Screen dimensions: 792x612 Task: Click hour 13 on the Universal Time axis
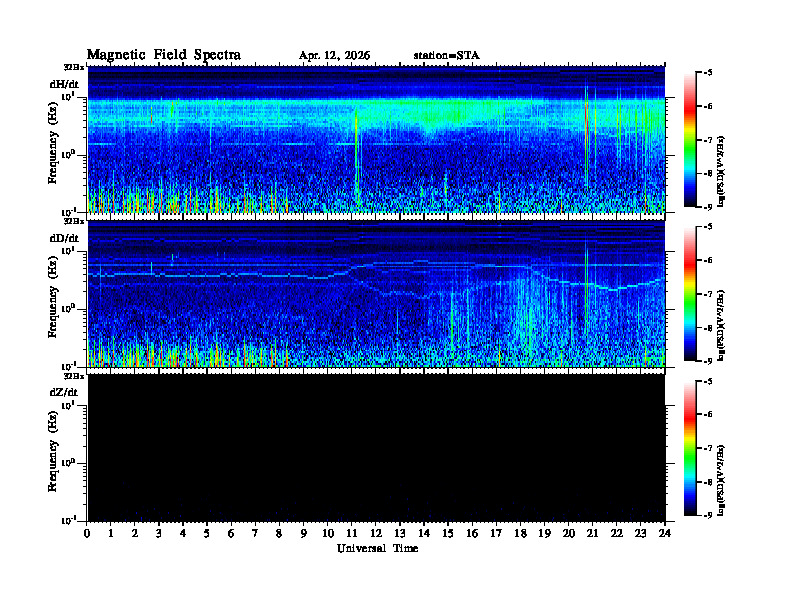(400, 533)
